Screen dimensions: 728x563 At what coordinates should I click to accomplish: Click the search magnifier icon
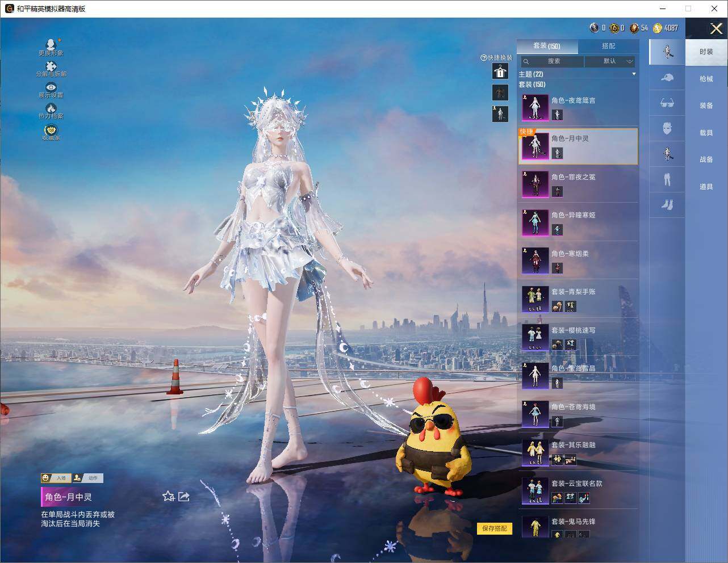pyautogui.click(x=526, y=61)
